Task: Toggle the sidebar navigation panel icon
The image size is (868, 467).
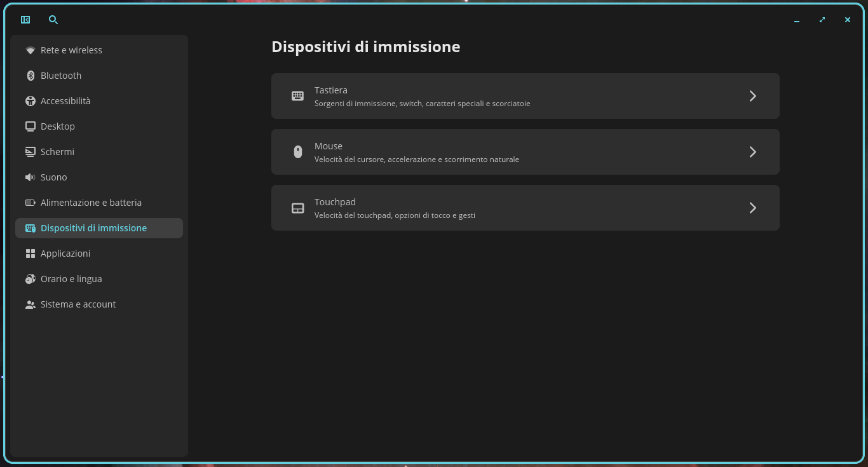Action: point(25,20)
